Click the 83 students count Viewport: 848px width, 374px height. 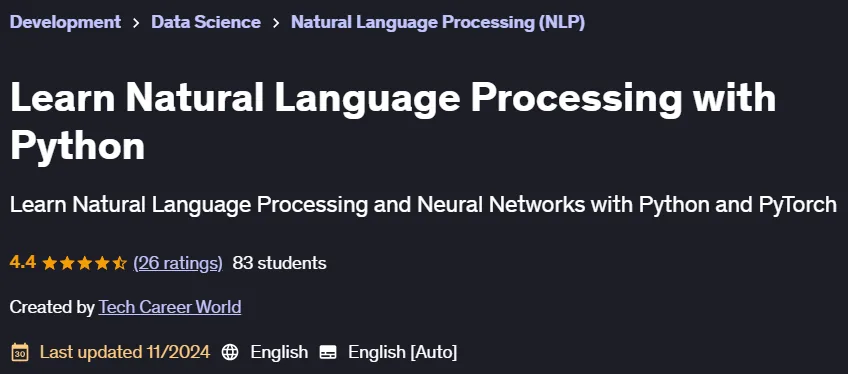coord(279,263)
